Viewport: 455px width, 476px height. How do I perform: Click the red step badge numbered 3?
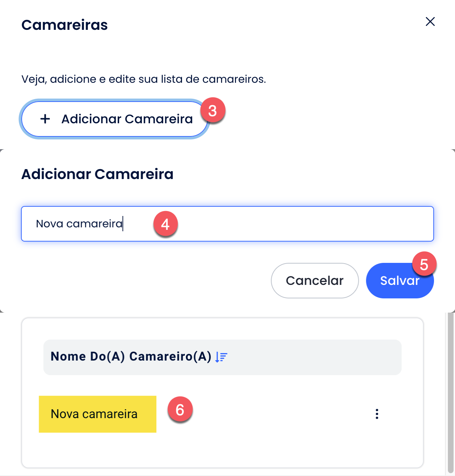point(213,110)
